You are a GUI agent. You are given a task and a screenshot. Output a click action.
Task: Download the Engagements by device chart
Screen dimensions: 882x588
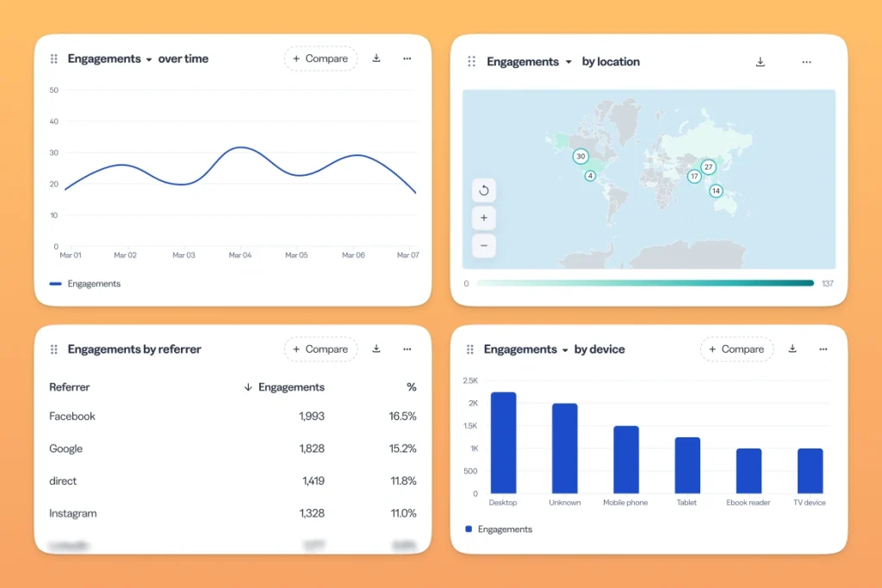(792, 349)
